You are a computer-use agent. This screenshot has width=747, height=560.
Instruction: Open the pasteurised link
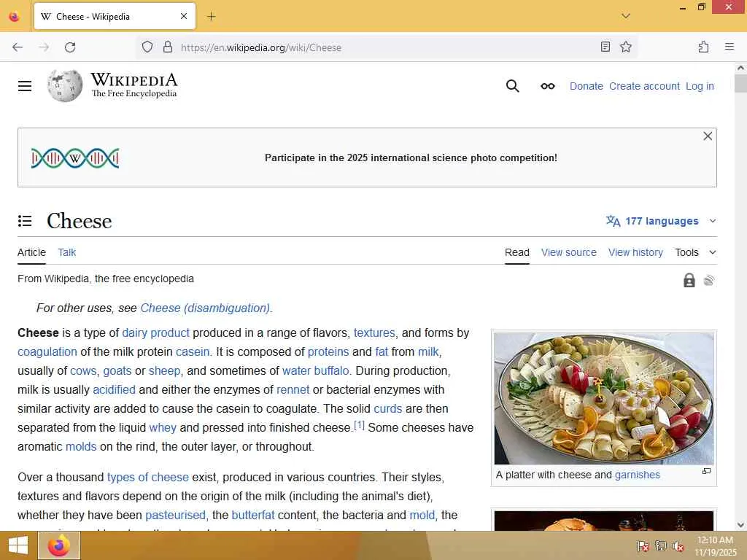175,516
